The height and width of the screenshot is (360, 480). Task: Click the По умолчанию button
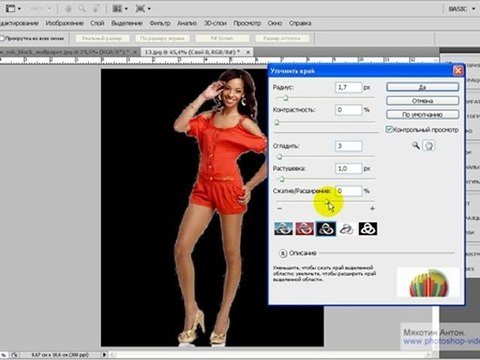(x=423, y=115)
